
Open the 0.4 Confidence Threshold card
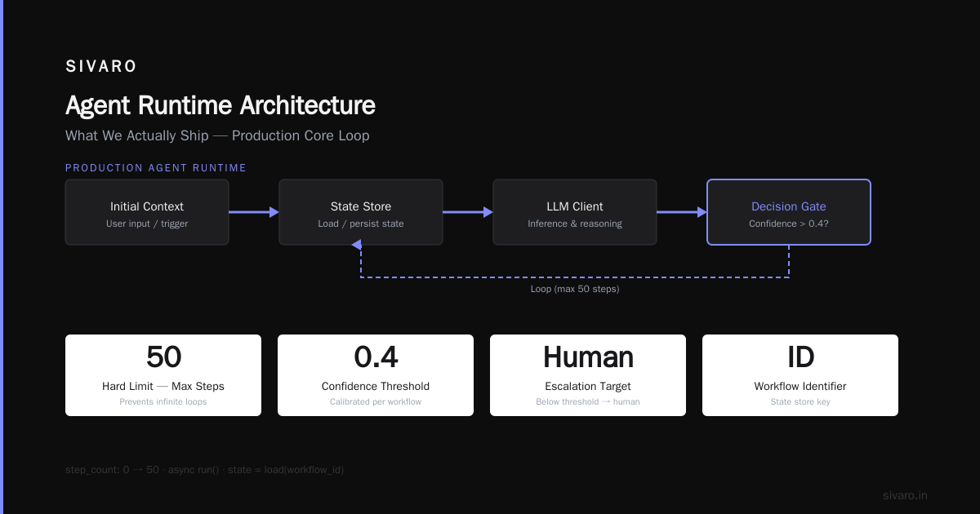tap(376, 375)
